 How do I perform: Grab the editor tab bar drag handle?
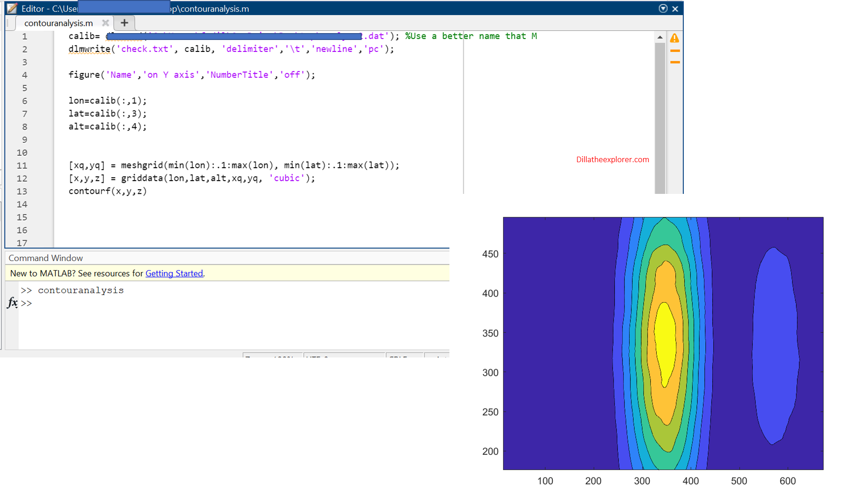point(8,23)
